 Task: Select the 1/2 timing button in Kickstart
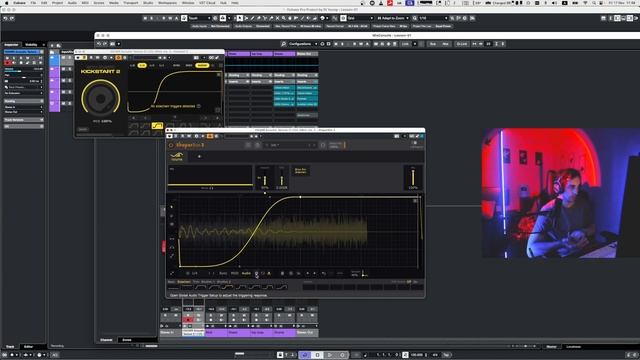click(x=152, y=65)
